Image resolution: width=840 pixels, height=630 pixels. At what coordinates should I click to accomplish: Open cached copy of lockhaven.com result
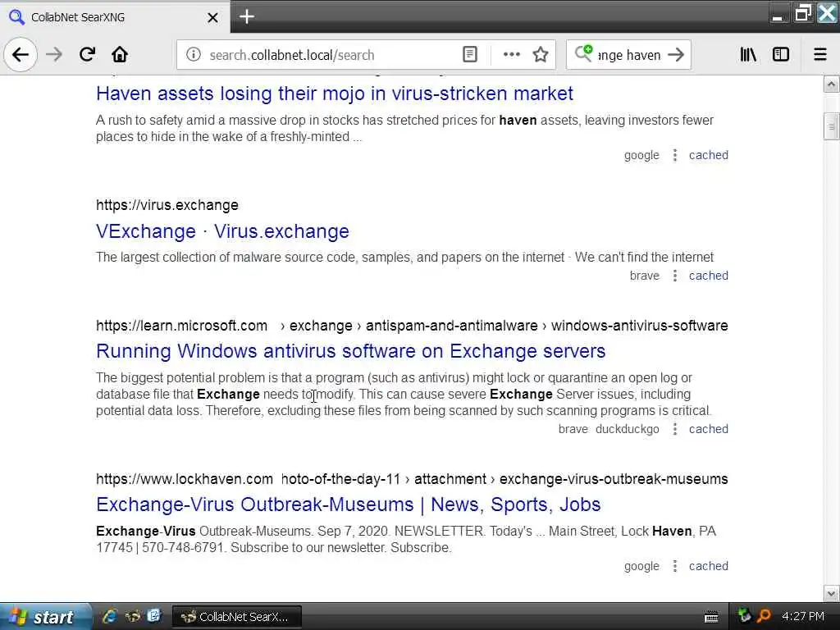[x=708, y=566]
